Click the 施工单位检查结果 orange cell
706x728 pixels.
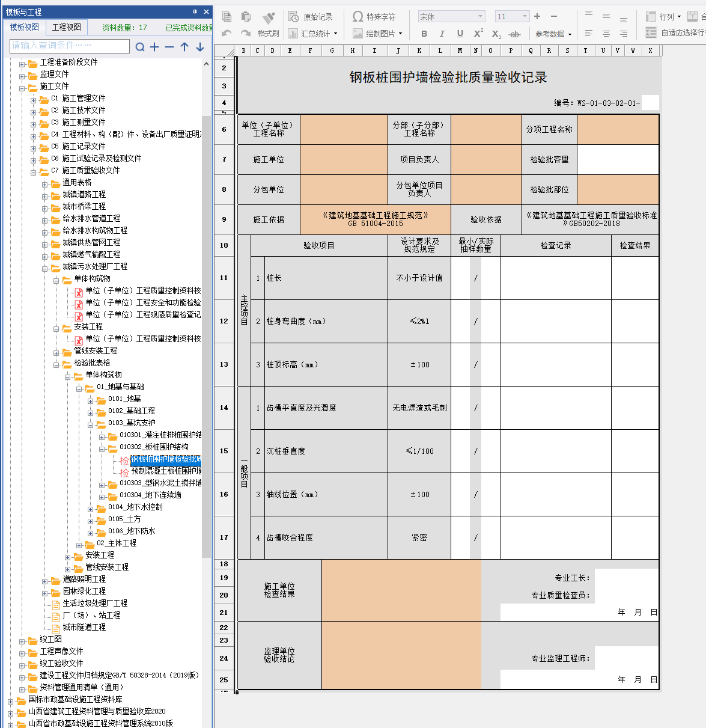[401, 590]
